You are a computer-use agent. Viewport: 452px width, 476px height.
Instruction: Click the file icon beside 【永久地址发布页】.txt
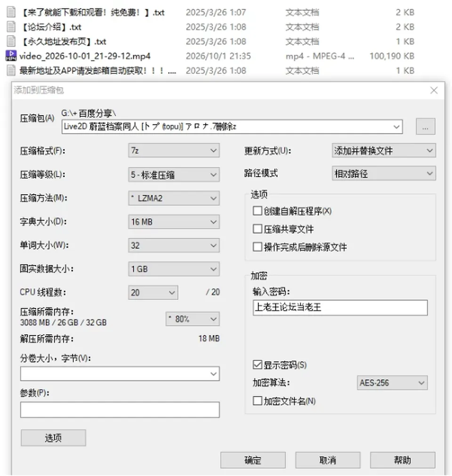point(11,41)
